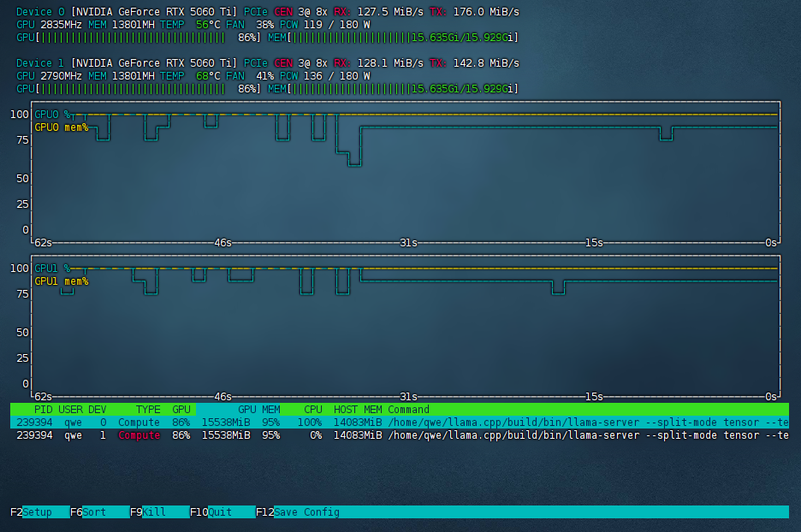Click the red Compute type on the device 1 row
This screenshot has height=532, width=801.
point(139,435)
